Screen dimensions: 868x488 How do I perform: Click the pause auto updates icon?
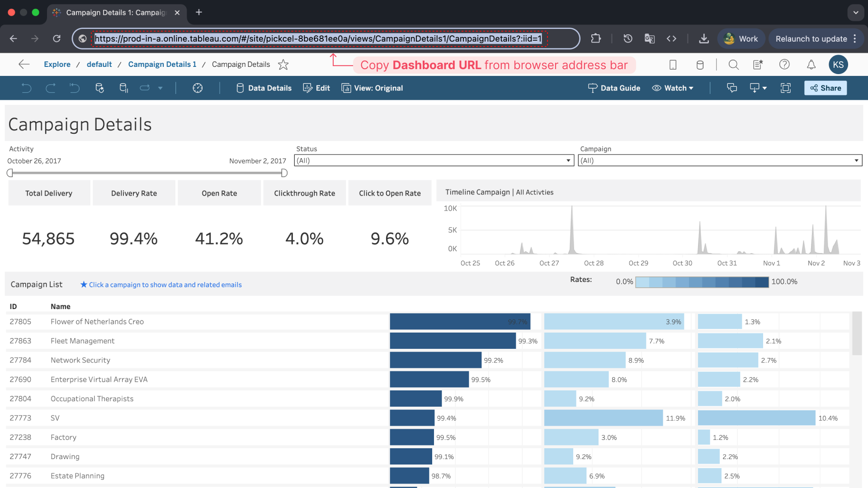[123, 88]
